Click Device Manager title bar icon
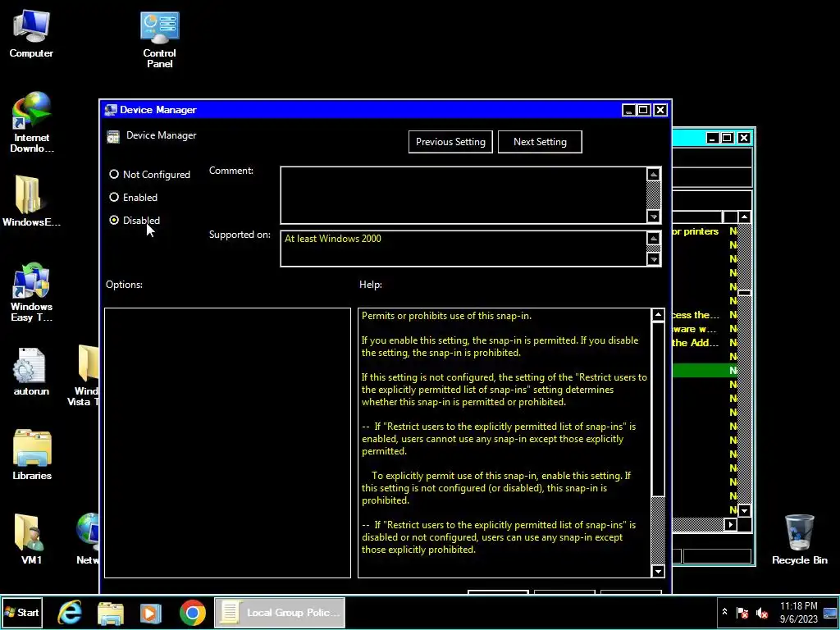The height and width of the screenshot is (630, 840). [111, 110]
